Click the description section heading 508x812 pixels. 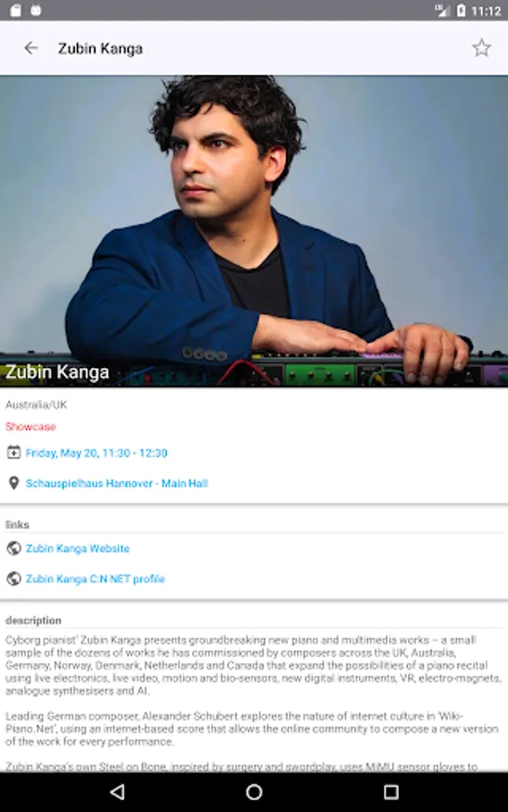pyautogui.click(x=33, y=620)
